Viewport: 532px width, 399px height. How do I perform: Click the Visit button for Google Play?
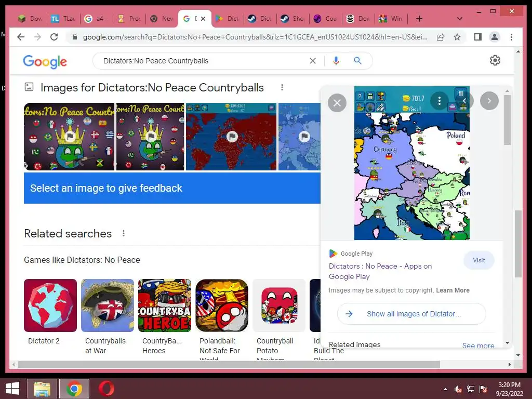[x=478, y=260]
